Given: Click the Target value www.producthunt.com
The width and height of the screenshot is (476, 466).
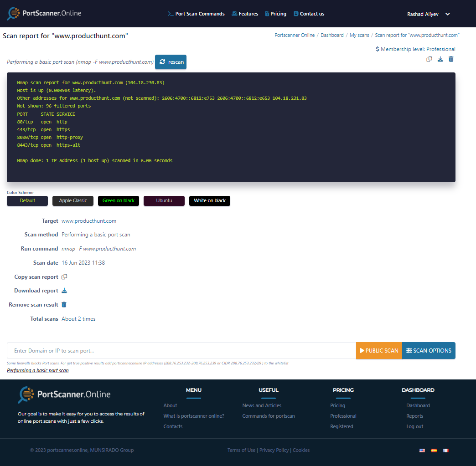Looking at the screenshot, I should point(89,221).
